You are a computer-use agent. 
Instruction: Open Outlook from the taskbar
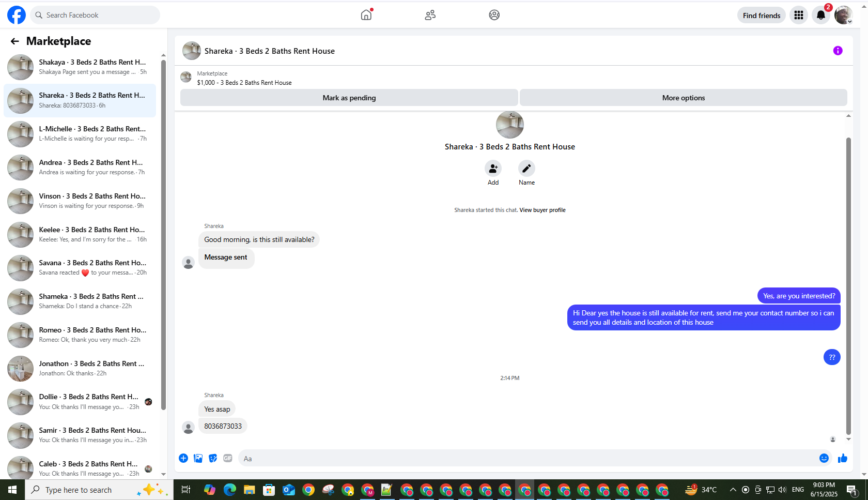tap(289, 490)
